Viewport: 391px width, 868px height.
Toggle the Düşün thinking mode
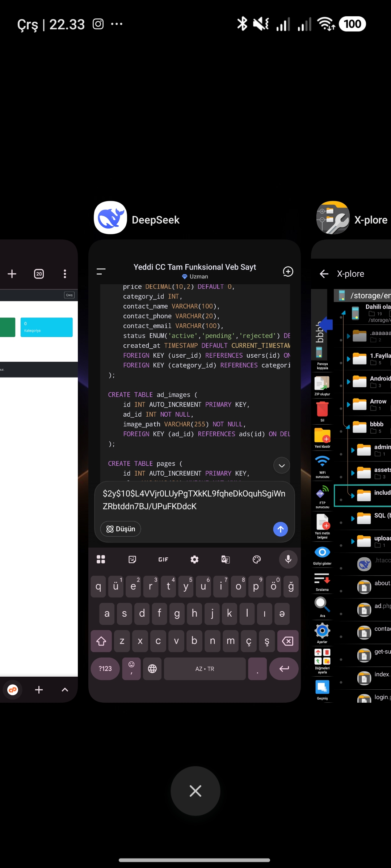tap(121, 529)
